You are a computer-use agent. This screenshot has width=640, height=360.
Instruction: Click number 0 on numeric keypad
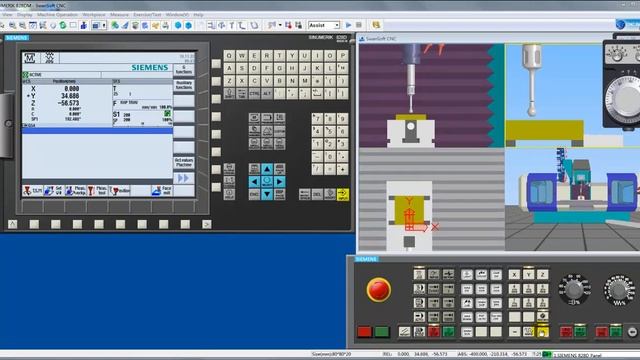(330, 157)
